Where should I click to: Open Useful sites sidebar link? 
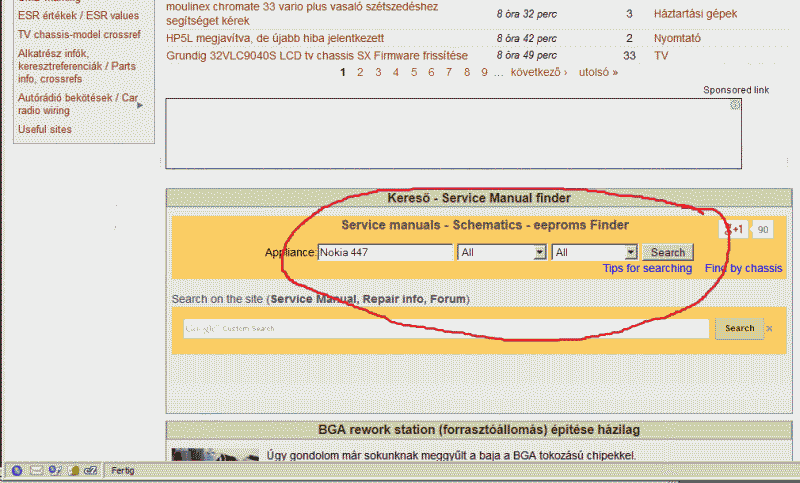coord(45,130)
